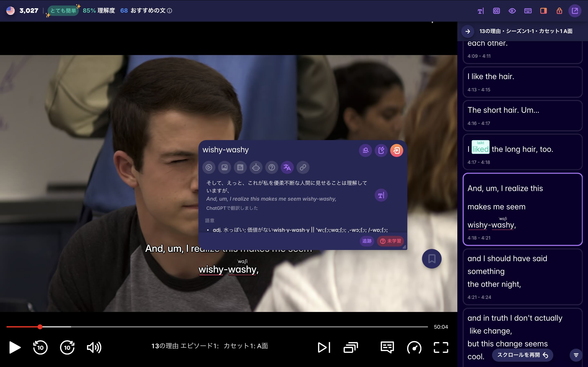Open the info tooltip next to おすすめの文
This screenshot has width=588, height=367.
pyautogui.click(x=170, y=11)
